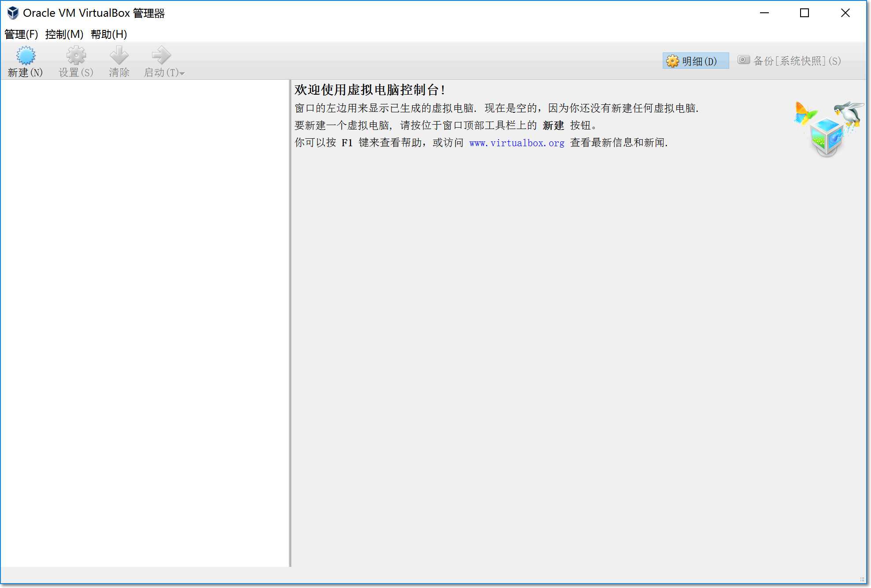Click the 设置(S) gear toolbar icon

[76, 55]
